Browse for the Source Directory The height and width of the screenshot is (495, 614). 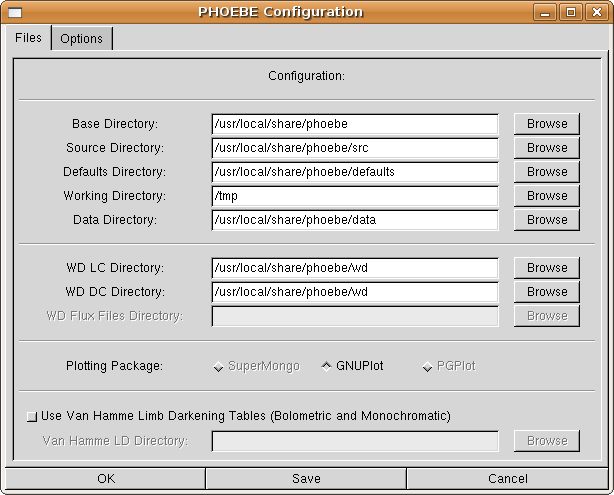pyautogui.click(x=547, y=148)
